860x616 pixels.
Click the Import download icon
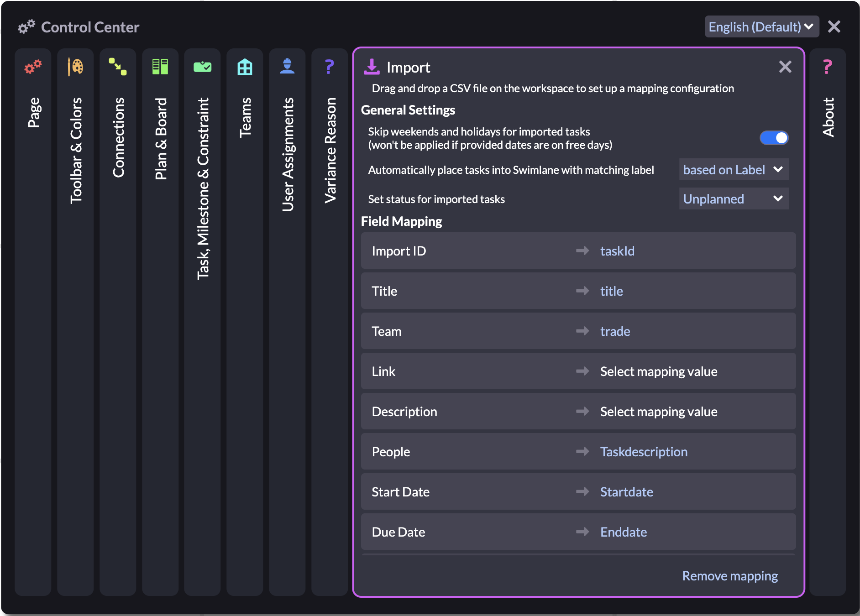coord(372,67)
